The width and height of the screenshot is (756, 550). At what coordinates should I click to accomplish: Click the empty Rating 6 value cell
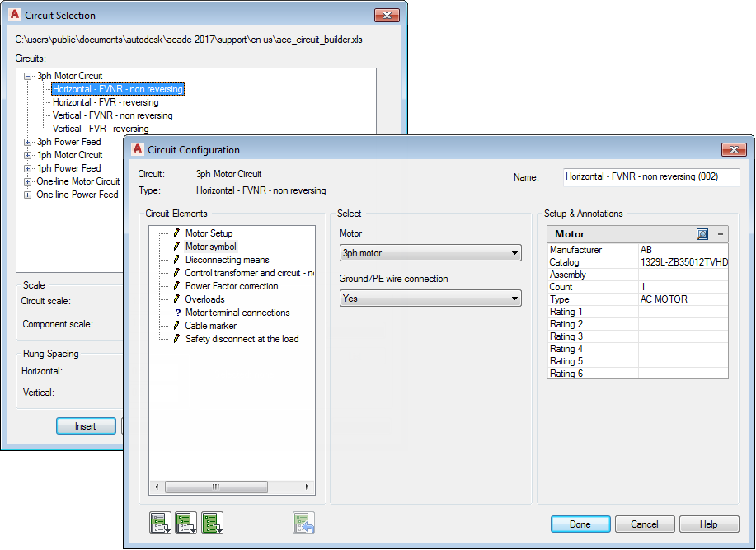click(683, 374)
